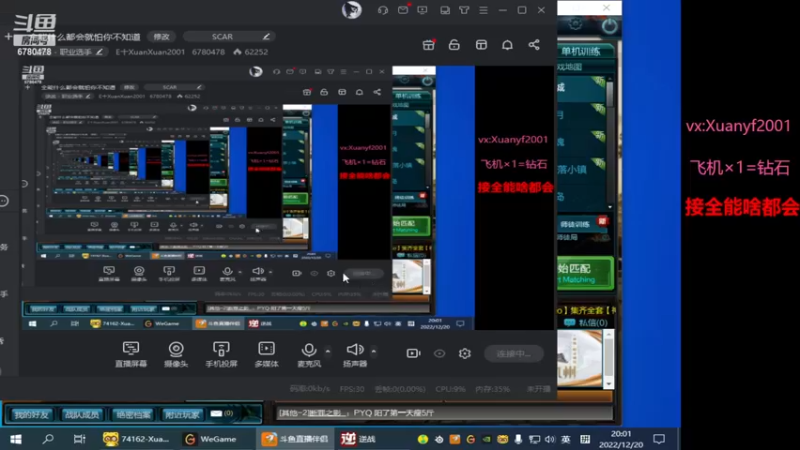
Task: Click the record video camera icon
Action: click(x=413, y=353)
